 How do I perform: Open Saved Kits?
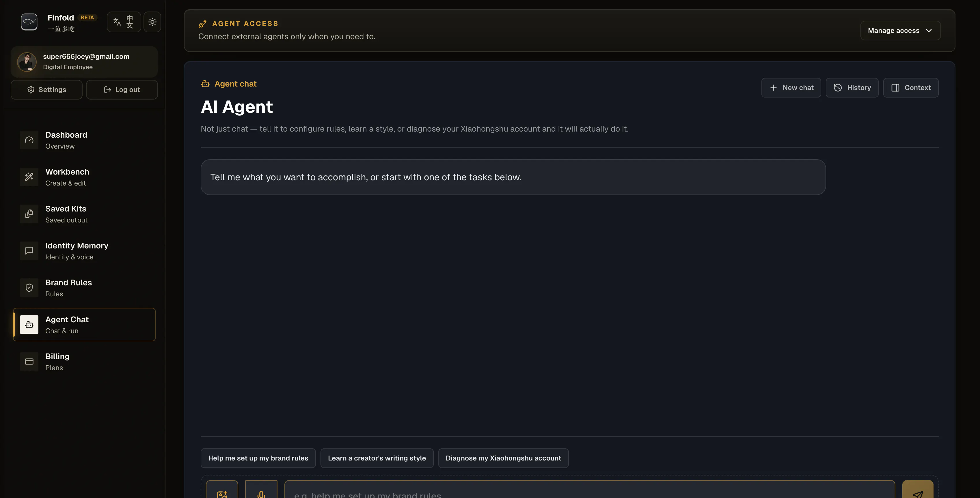[84, 214]
